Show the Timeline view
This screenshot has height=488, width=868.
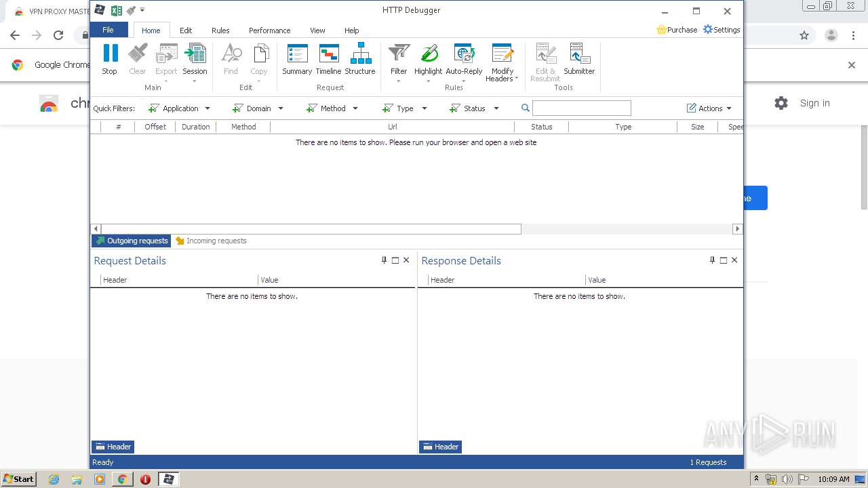point(328,59)
